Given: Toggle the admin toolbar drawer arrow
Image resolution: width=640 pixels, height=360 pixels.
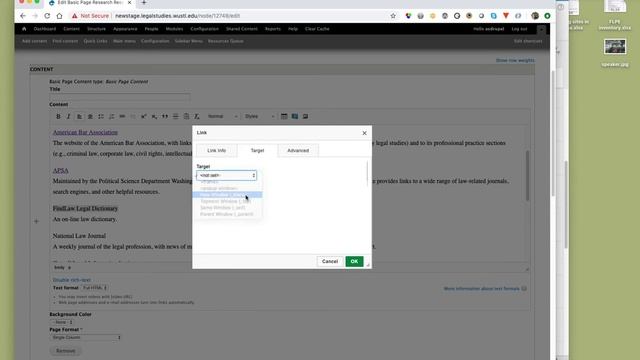Looking at the screenshot, I should tap(541, 29).
